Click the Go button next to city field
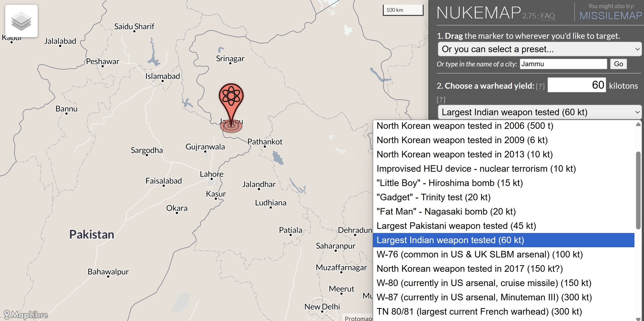The width and height of the screenshot is (644, 321). (x=618, y=64)
